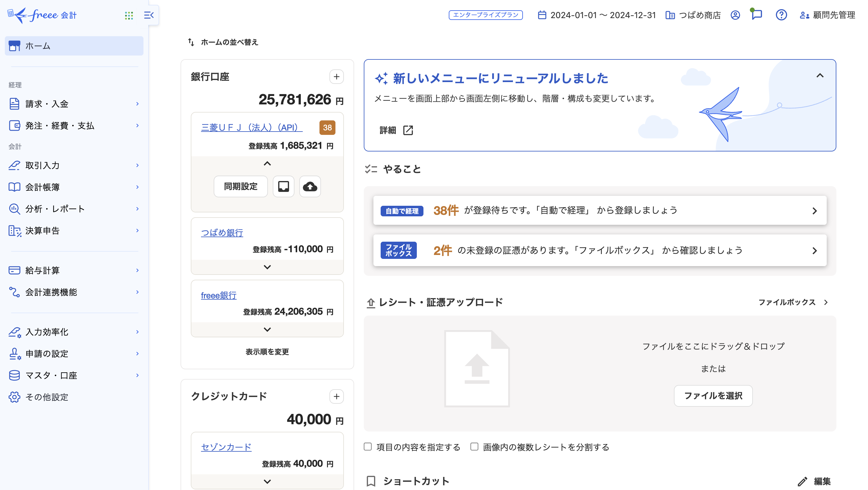Click the cloud upload icon for 三菱UFJ
Screen dimensions: 868x490
(310, 186)
